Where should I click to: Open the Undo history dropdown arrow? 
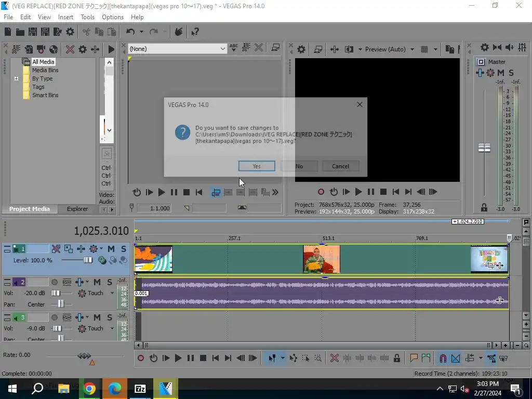141,32
